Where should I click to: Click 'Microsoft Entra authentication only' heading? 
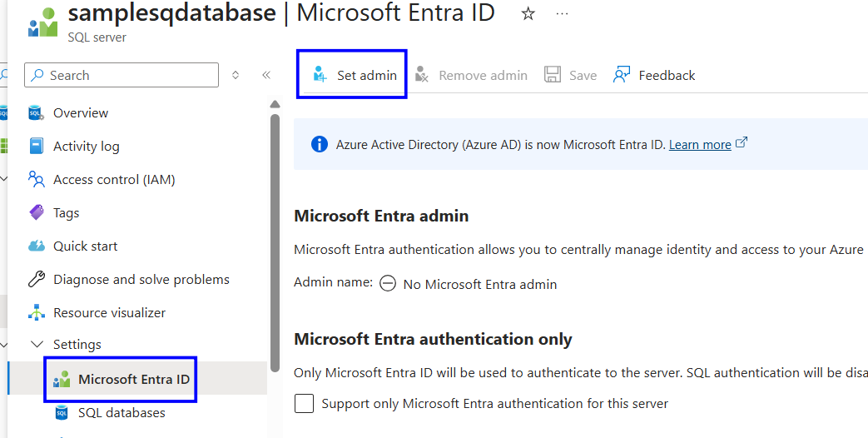433,339
